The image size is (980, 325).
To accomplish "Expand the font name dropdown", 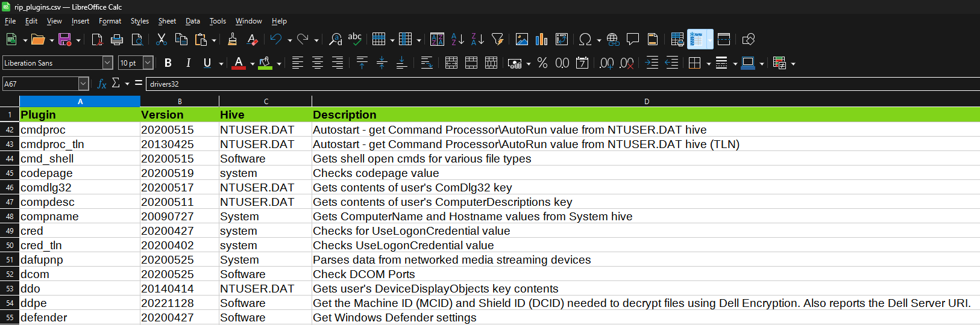I will (107, 63).
